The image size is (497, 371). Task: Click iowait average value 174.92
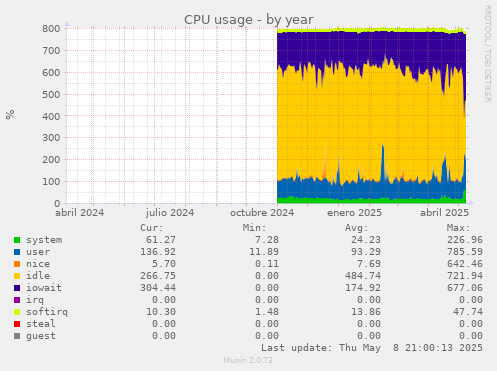pos(363,288)
